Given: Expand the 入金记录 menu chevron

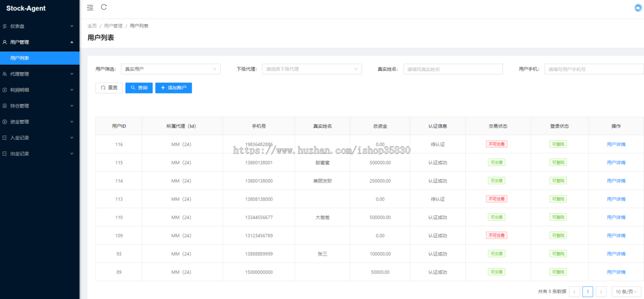Looking at the screenshot, I should point(72,138).
